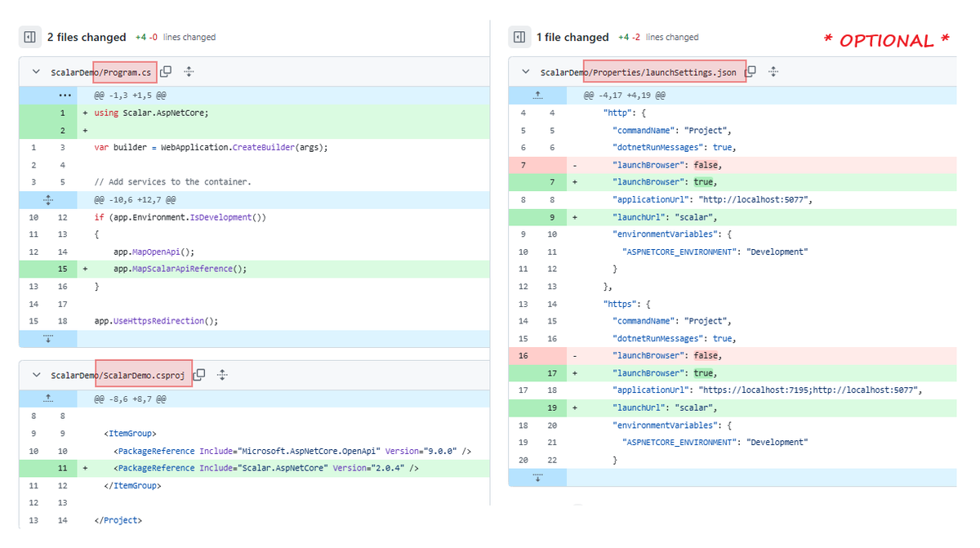The width and height of the screenshot is (980, 548).
Task: Click the '+4 -0 lines changed' stat
Action: point(175,37)
